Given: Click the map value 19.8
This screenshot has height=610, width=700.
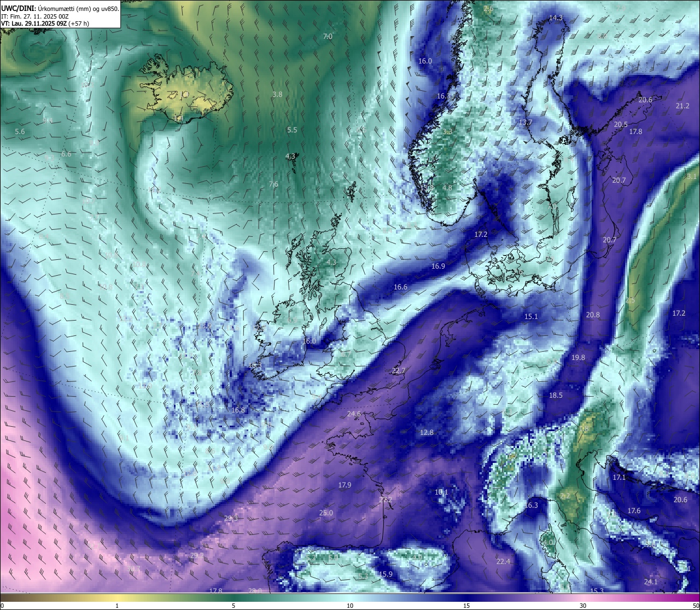Looking at the screenshot, I should 578,358.
